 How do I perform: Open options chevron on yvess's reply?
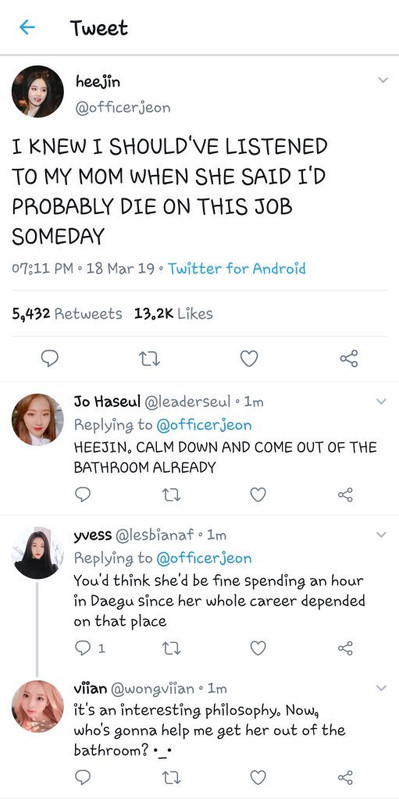point(381,534)
